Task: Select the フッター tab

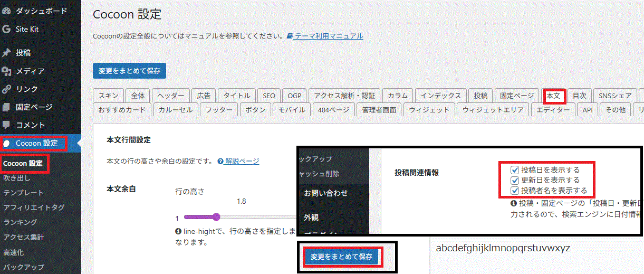Action: [x=219, y=110]
